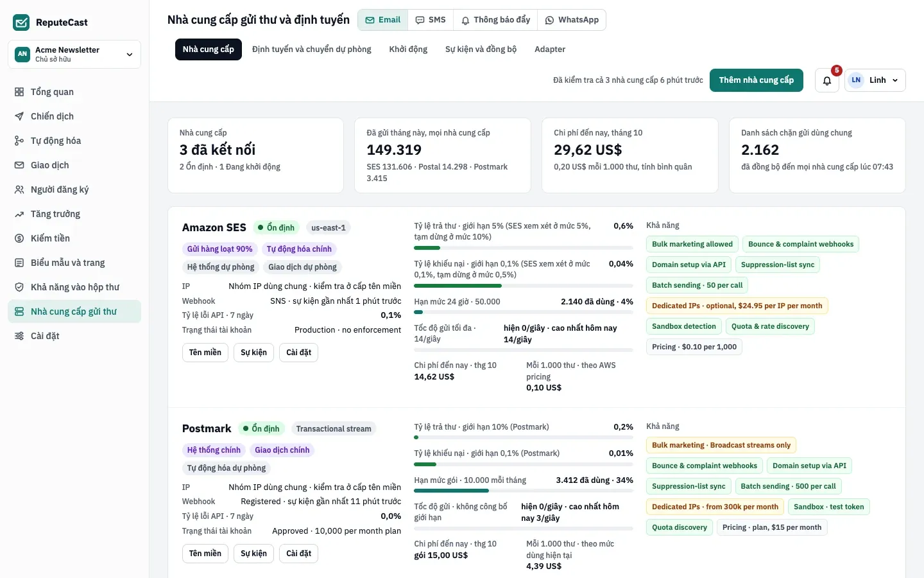This screenshot has height=578, width=924.
Task: Click the Giao dịch envelope icon
Action: tap(19, 165)
